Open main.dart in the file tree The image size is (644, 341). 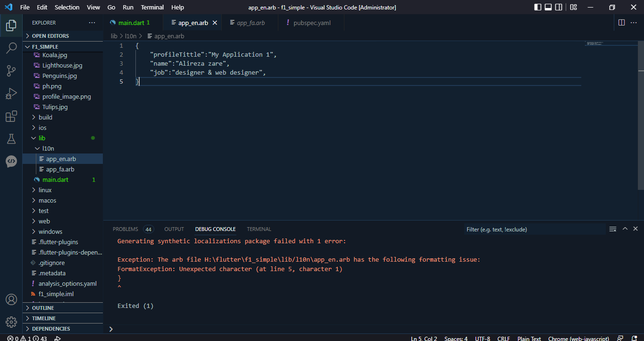(63, 179)
